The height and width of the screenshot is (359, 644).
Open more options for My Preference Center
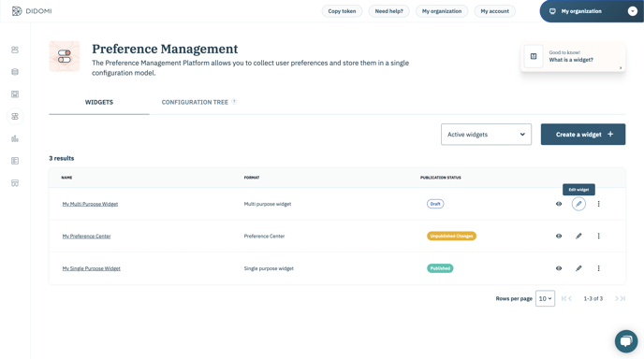coord(598,236)
